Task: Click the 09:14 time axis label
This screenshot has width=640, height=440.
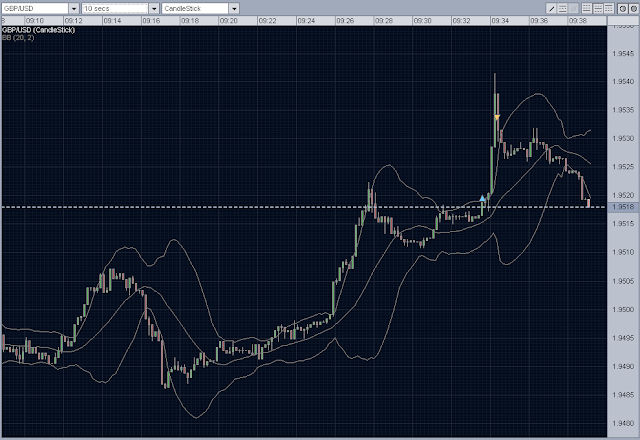Action: click(112, 20)
